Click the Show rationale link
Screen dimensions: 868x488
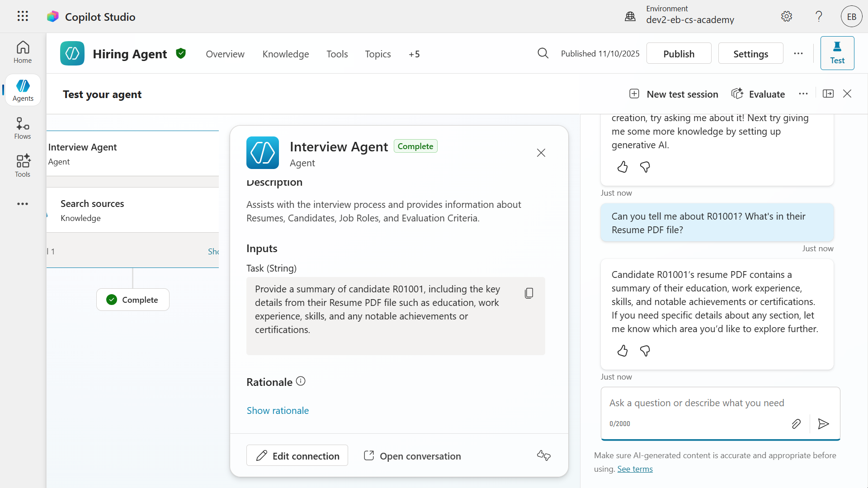point(278,410)
